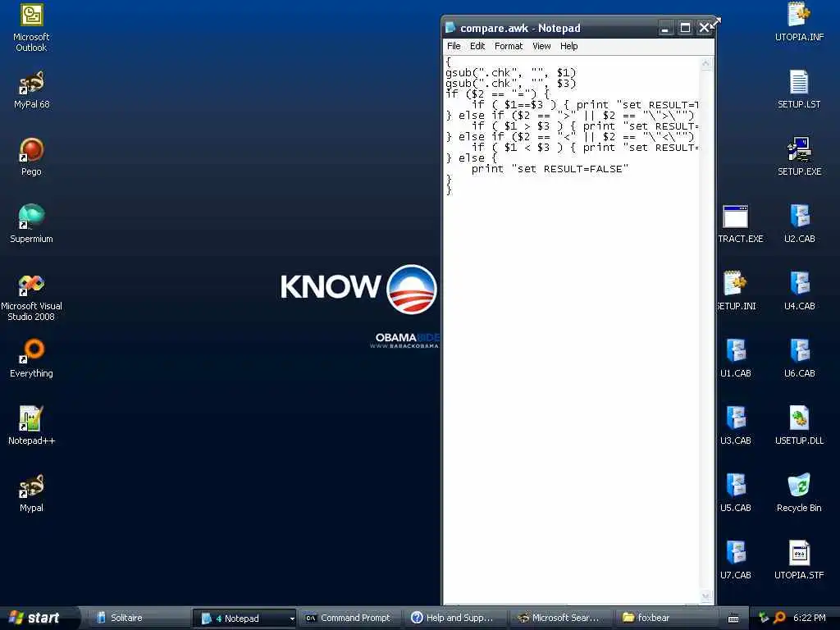Select the U1.CAB cabinet file
The height and width of the screenshot is (630, 840).
coord(735,358)
